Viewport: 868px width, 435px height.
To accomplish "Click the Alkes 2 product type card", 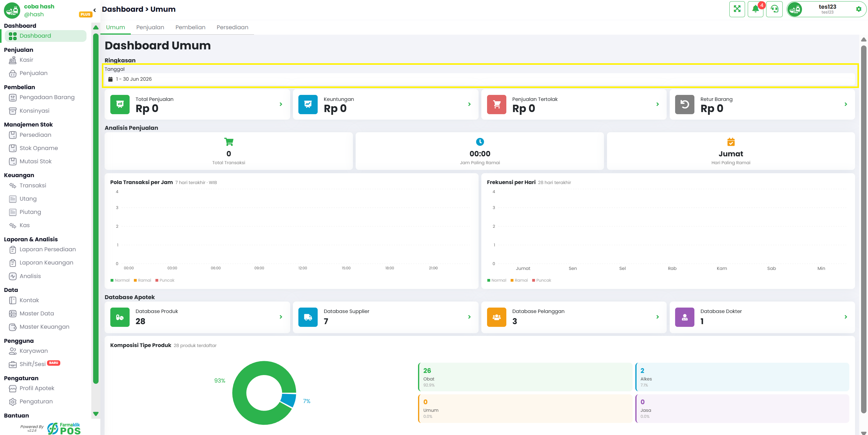I will click(742, 377).
